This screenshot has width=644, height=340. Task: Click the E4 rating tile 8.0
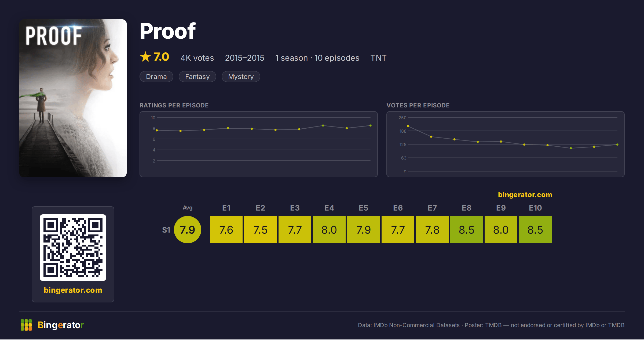pyautogui.click(x=329, y=230)
